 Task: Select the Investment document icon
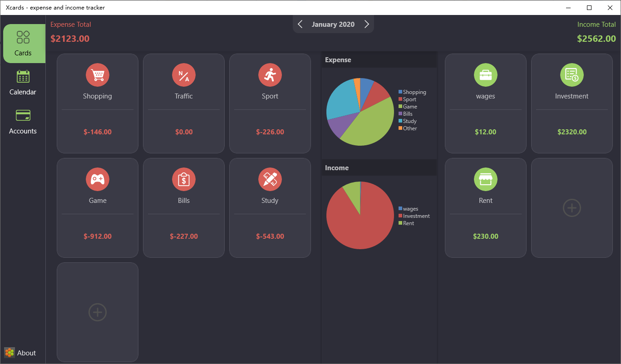click(572, 75)
